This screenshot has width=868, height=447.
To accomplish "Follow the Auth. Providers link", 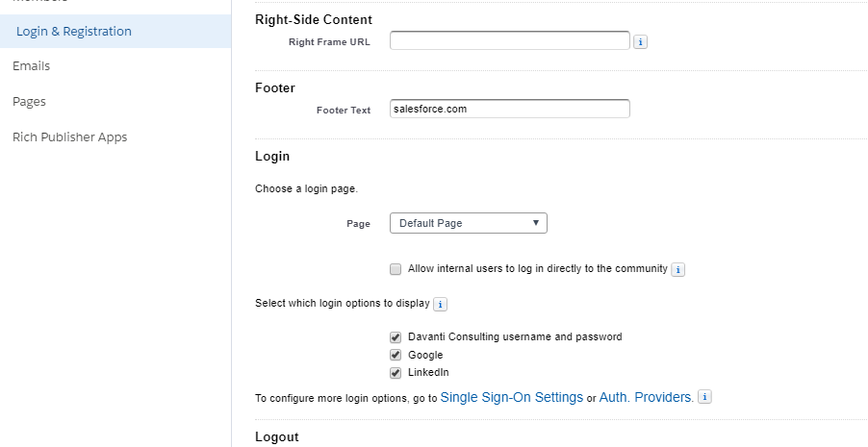I will [x=646, y=397].
